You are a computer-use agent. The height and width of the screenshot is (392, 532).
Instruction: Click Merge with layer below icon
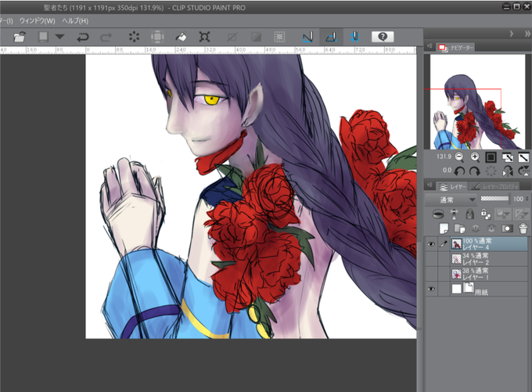click(491, 228)
